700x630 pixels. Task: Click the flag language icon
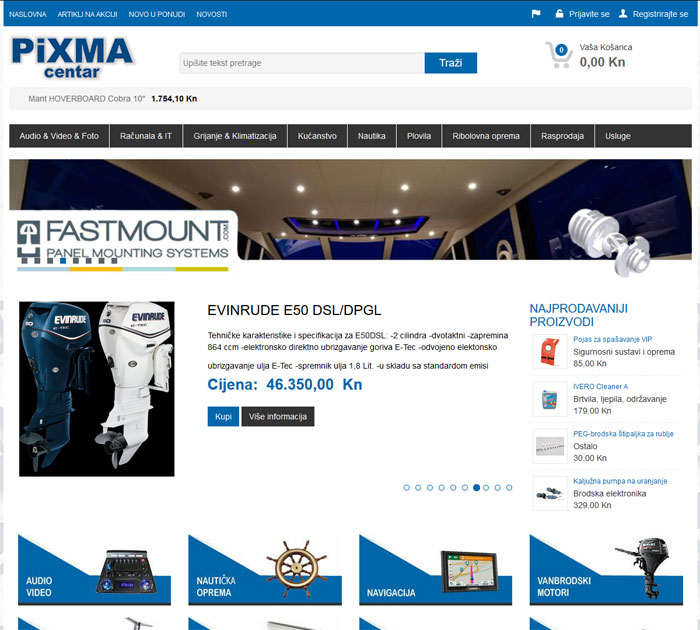[536, 14]
